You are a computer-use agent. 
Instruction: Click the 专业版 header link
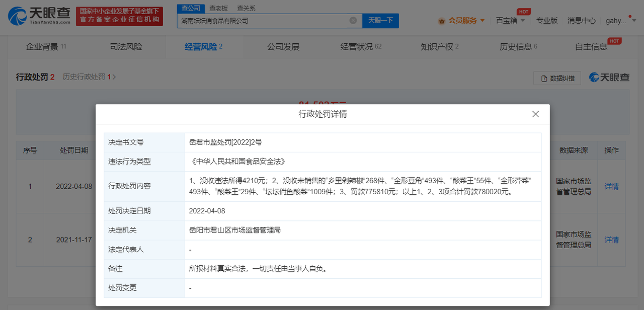point(546,21)
